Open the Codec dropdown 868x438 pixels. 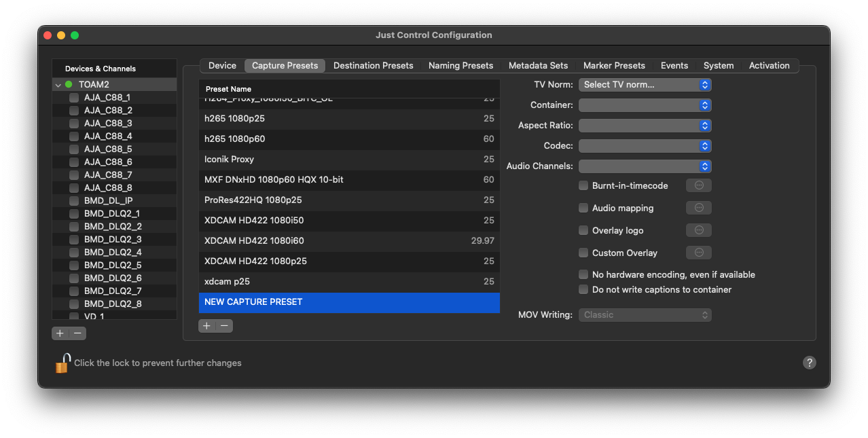[x=645, y=146]
